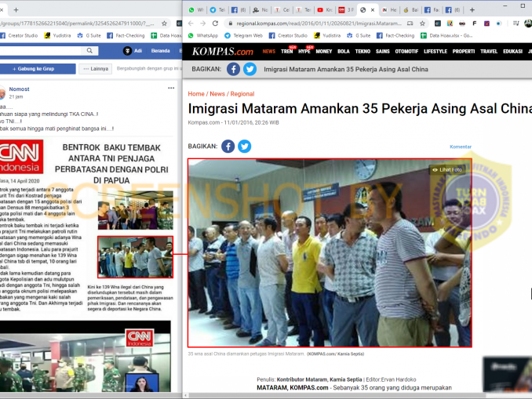The image size is (532, 399).
Task: Open TRAVEL in Kompas navigation menu
Action: (x=489, y=52)
